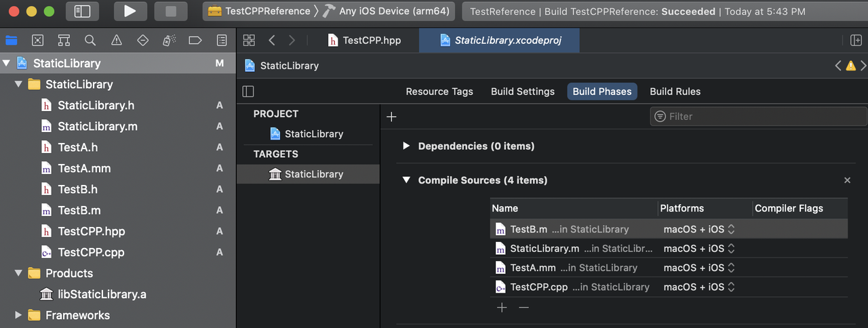
Task: Click the yellow warning icon in jump bar
Action: (x=850, y=66)
